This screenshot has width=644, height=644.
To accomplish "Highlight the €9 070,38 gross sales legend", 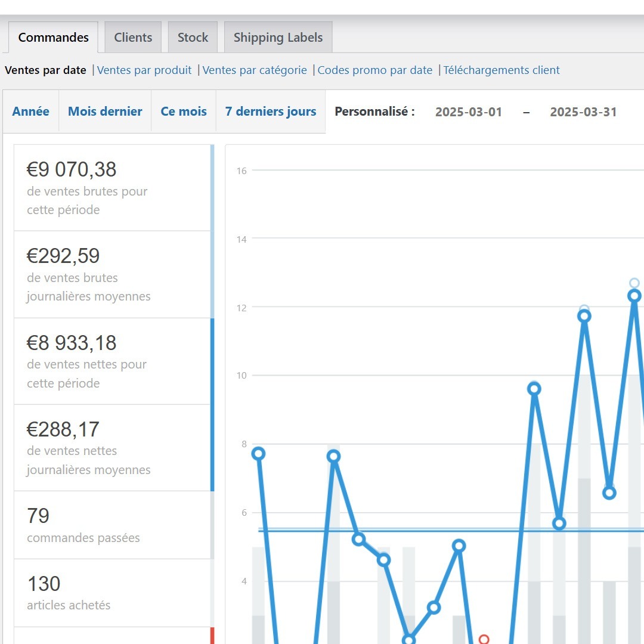I will [x=114, y=188].
